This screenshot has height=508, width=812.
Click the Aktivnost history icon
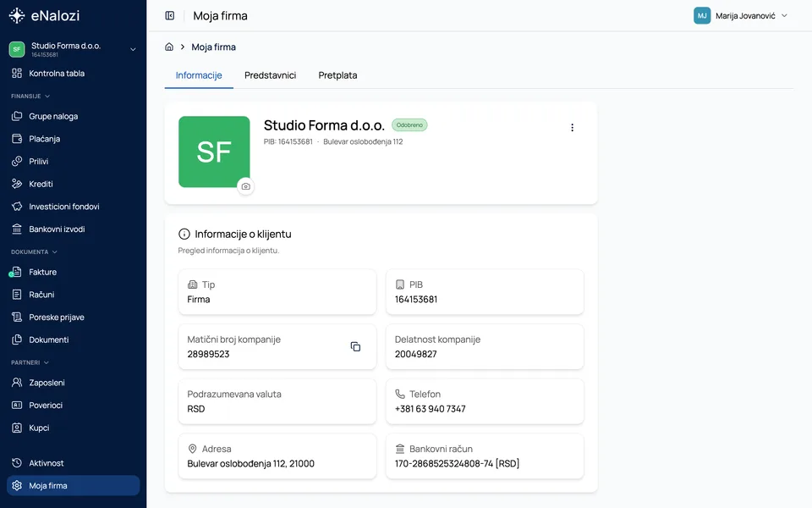17,463
